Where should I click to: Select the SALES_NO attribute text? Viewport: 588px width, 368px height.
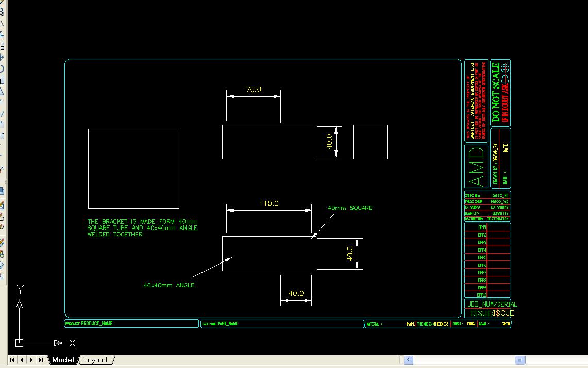coord(499,196)
